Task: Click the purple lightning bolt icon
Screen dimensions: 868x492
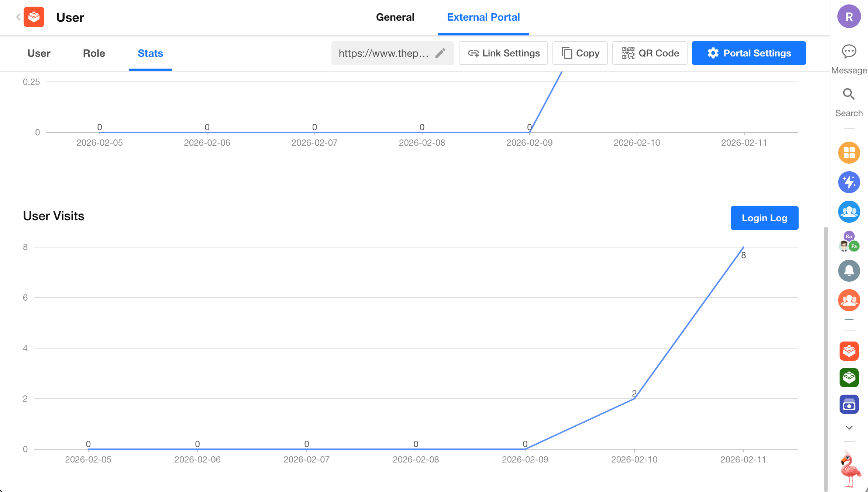Action: (x=849, y=182)
